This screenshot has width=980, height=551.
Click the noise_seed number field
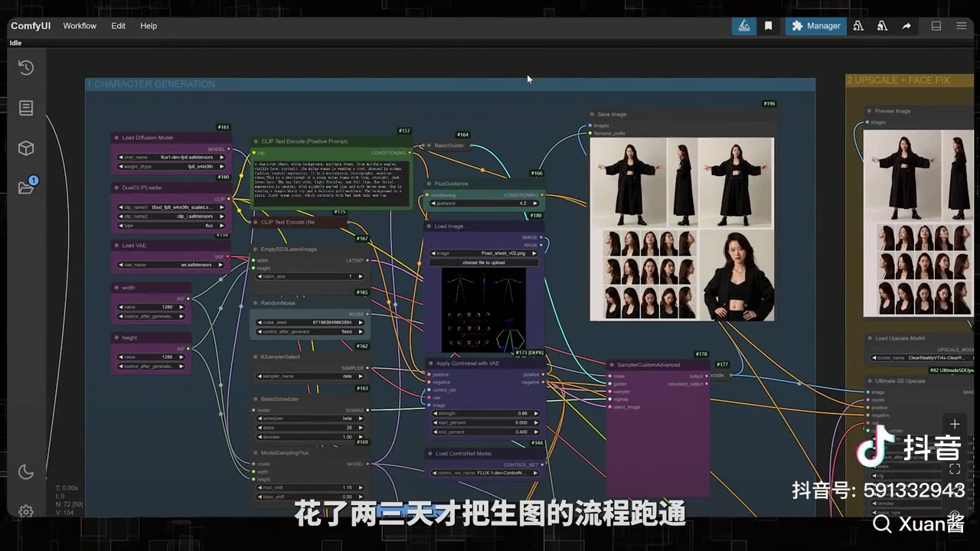point(312,322)
